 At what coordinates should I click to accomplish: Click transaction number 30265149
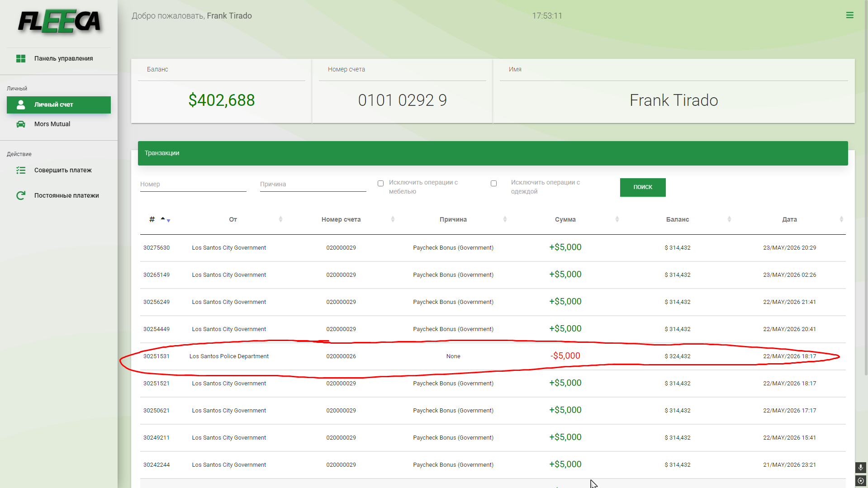(157, 275)
